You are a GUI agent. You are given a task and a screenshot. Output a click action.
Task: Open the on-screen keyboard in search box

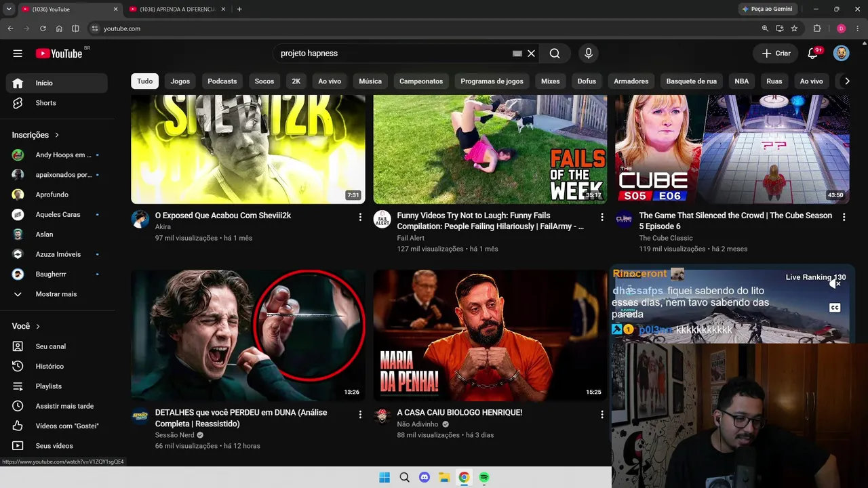point(517,54)
